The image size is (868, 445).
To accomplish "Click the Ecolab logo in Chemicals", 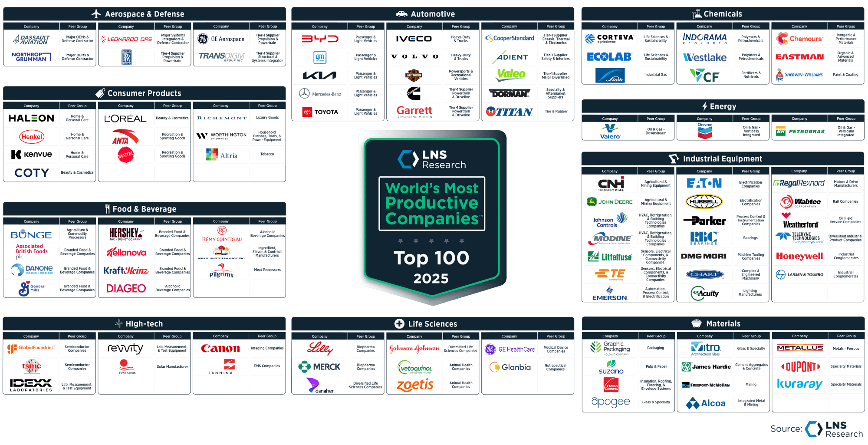I will point(609,57).
